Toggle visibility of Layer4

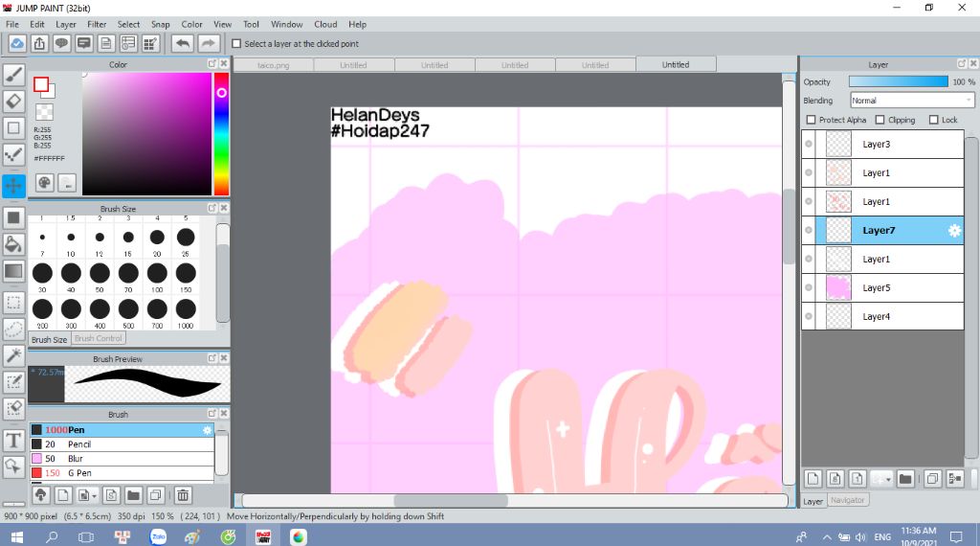[x=809, y=316]
